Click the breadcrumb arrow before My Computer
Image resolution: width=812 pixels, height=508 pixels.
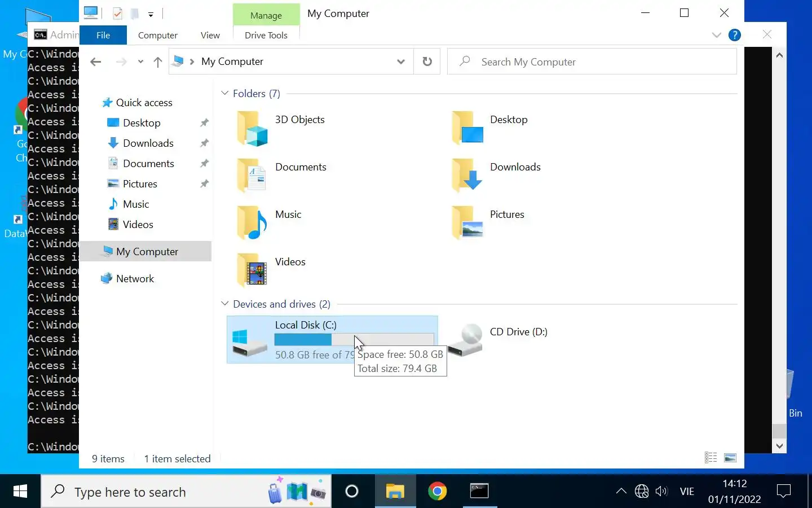pyautogui.click(x=192, y=62)
